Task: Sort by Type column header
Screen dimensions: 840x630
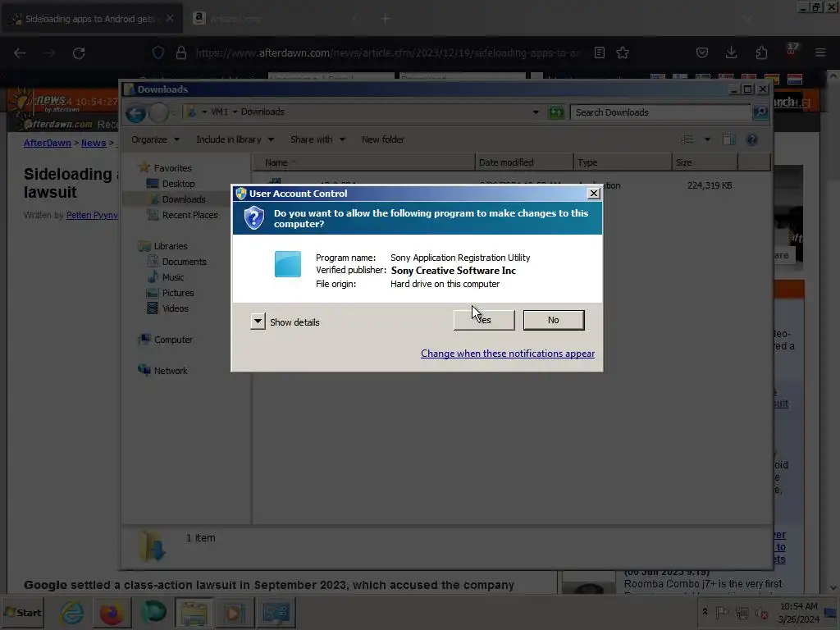Action: [623, 162]
